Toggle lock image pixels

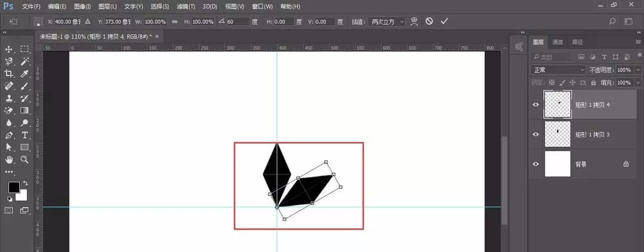point(562,82)
